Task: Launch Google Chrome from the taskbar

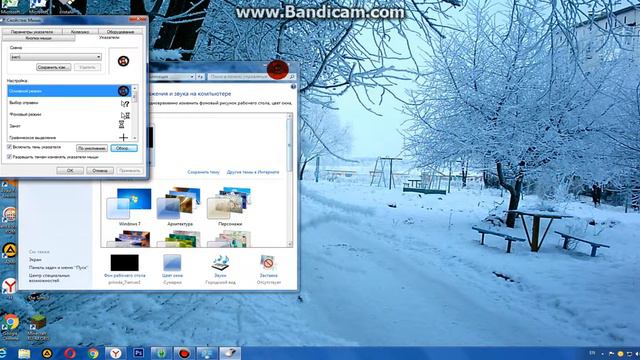Action: coord(93,353)
